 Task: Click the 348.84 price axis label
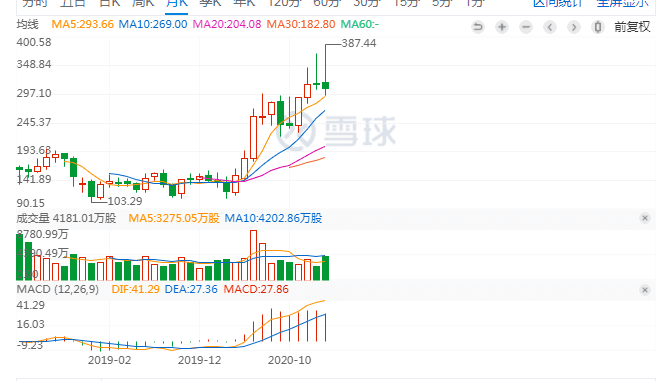coord(34,64)
